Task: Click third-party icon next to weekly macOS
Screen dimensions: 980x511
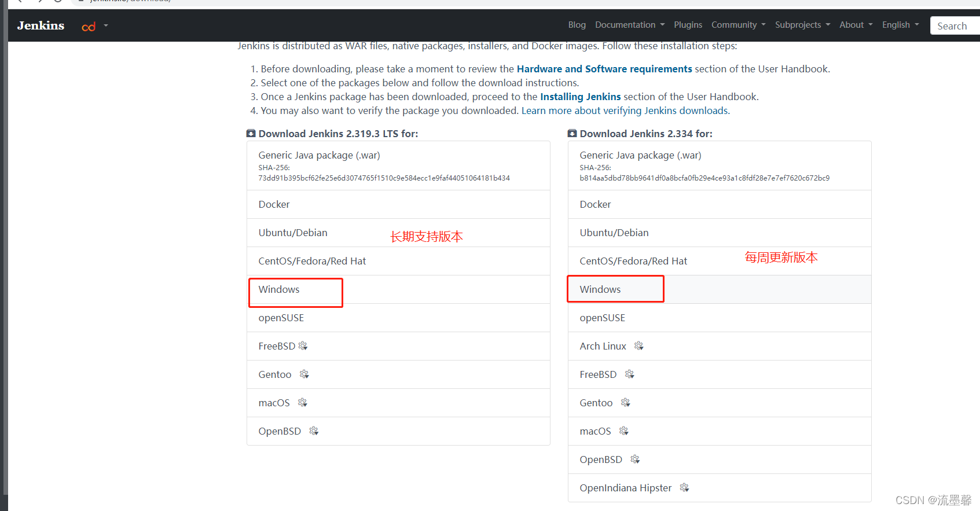Action: (x=624, y=431)
